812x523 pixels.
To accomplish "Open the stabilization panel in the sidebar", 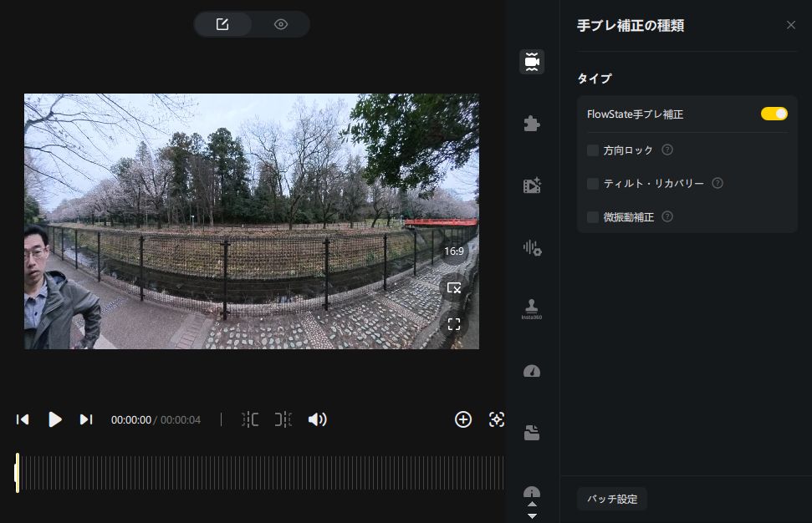I will (x=532, y=62).
